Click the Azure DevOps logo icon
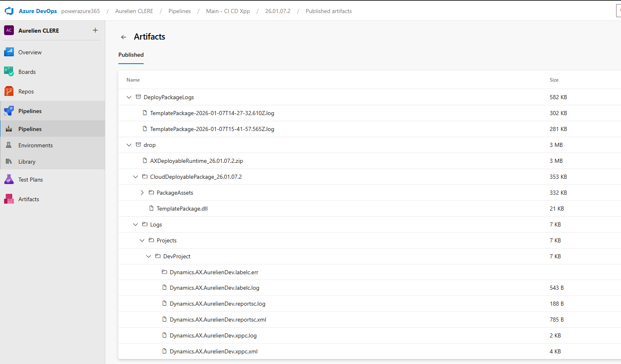The image size is (621, 364). tap(9, 11)
